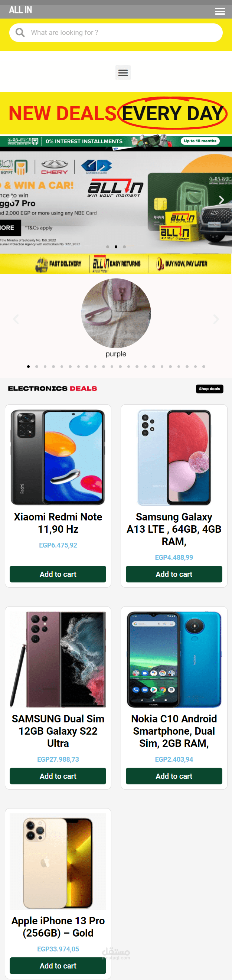Advance banner with right arrow

[221, 200]
